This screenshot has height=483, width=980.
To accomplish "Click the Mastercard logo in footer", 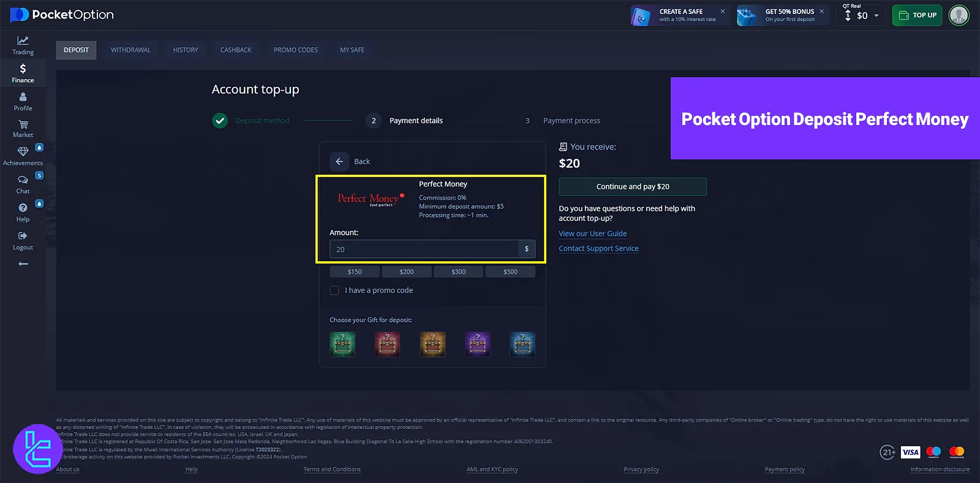I will click(957, 452).
